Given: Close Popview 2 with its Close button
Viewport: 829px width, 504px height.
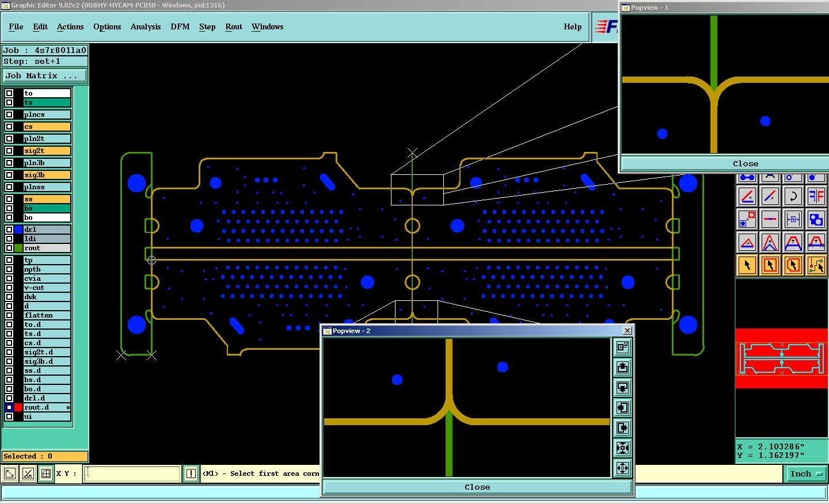Looking at the screenshot, I should (477, 487).
